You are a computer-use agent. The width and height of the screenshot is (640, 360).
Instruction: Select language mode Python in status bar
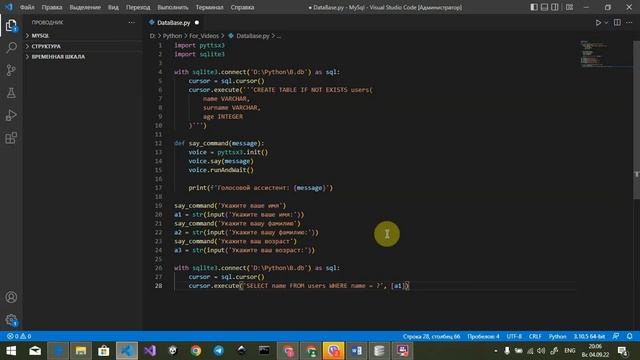[557, 336]
